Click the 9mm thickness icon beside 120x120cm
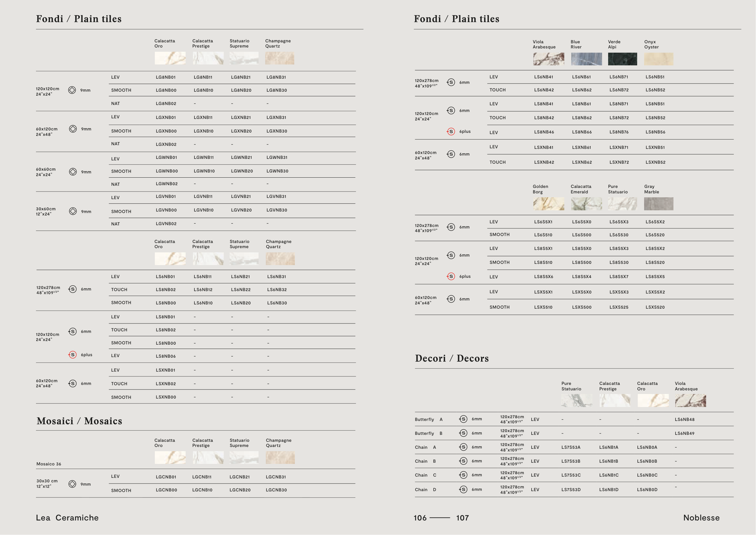The width and height of the screenshot is (756, 535). pos(72,90)
